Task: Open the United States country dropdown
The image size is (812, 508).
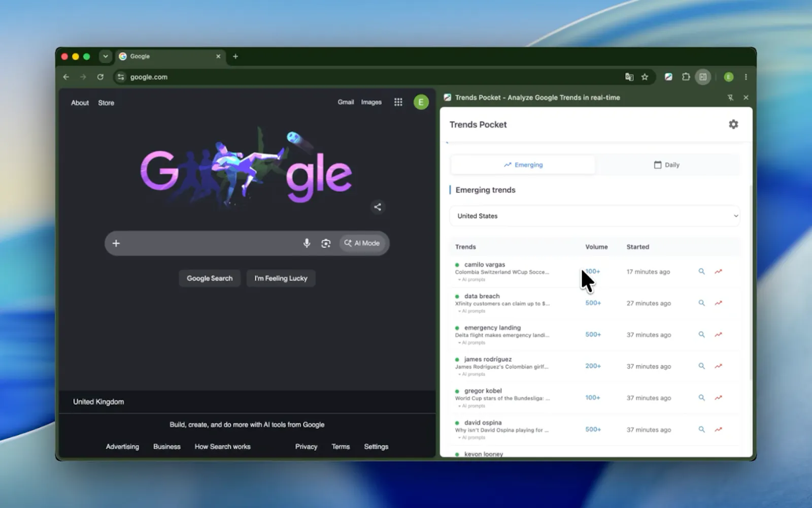Action: click(595, 216)
